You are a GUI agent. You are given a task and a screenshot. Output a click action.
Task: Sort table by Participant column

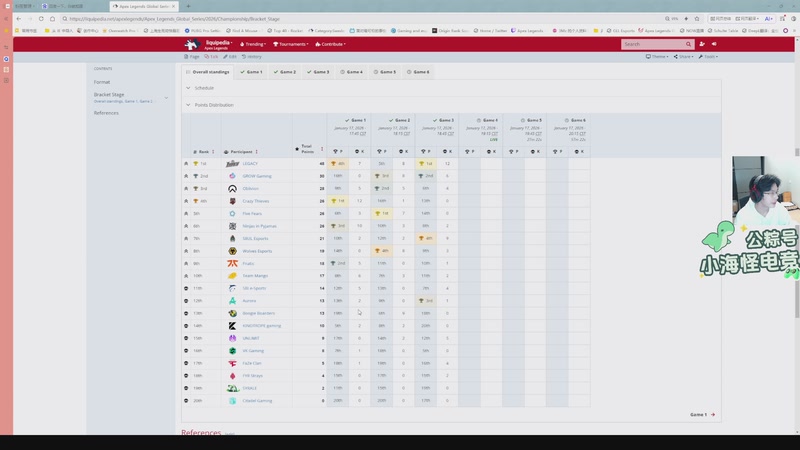(x=257, y=152)
